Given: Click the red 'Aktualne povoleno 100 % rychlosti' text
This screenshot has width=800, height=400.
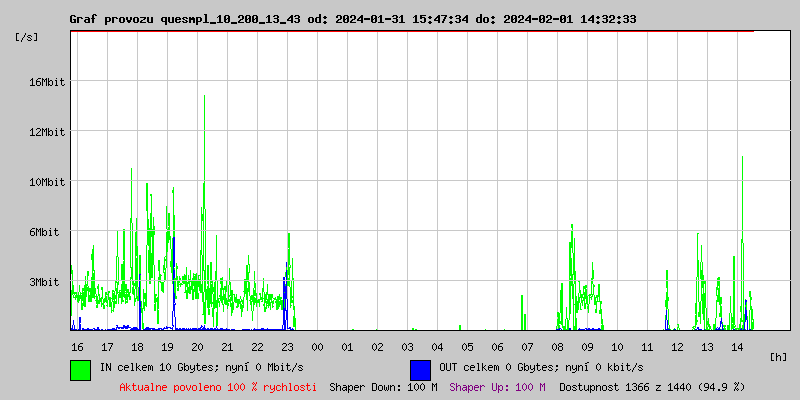Looking at the screenshot, I should click(x=218, y=386).
